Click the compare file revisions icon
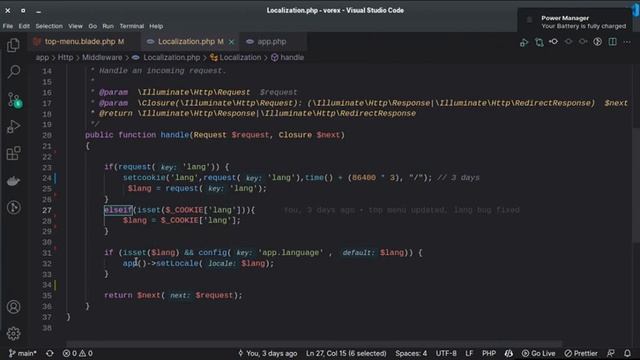Screen dimensions: 640x360 click(x=539, y=42)
